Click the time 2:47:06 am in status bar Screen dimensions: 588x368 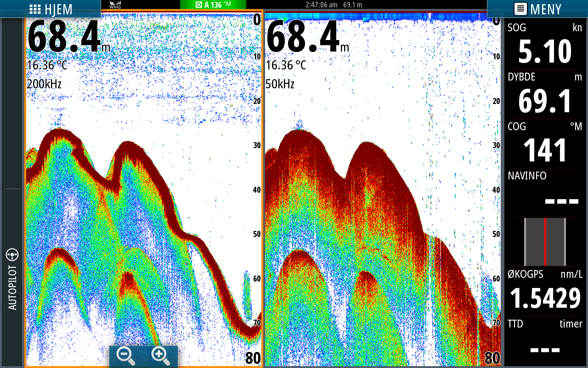[322, 5]
